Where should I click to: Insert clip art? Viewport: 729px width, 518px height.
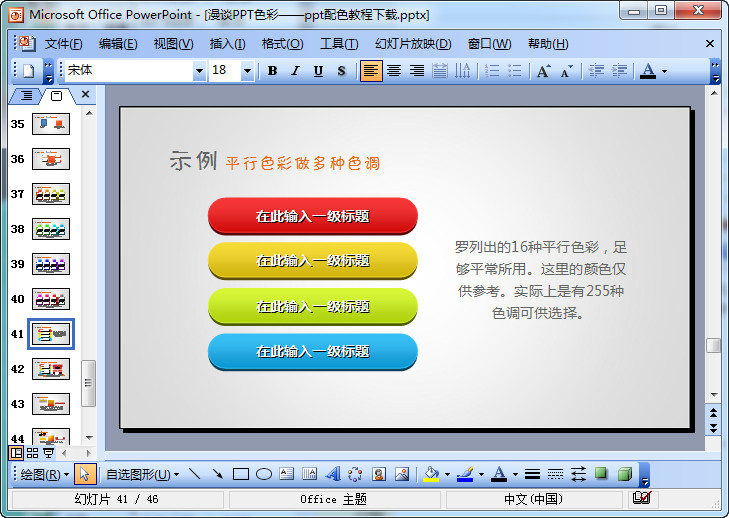(x=379, y=474)
